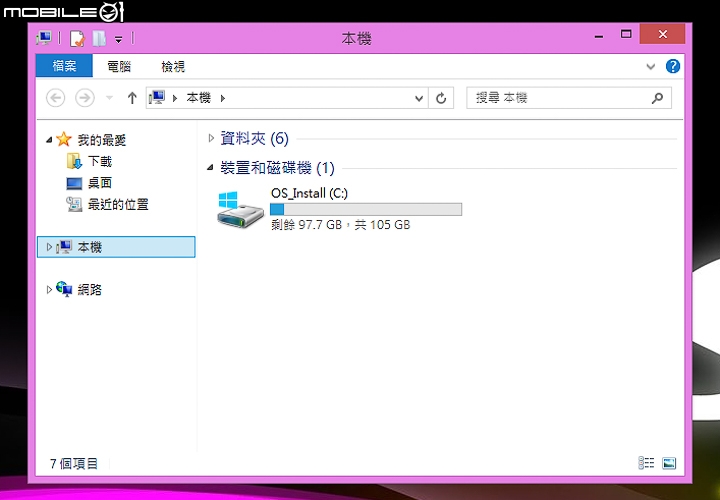This screenshot has height=500, width=720.
Task: Go forward with the right arrow
Action: [x=85, y=98]
